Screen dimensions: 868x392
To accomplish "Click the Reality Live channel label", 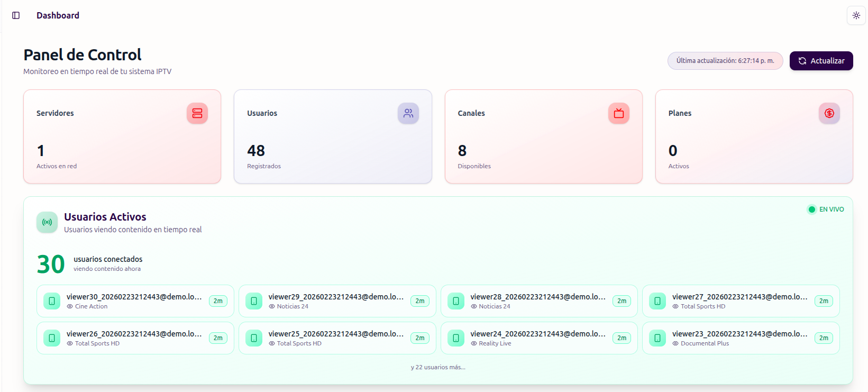I will click(x=495, y=343).
